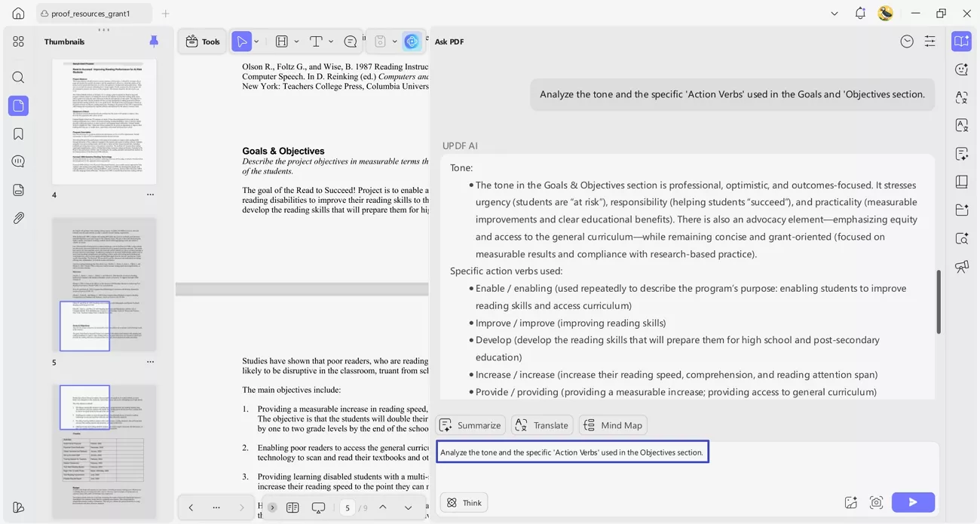Toggle the Think mode button
The width and height of the screenshot is (980, 524).
(x=464, y=502)
